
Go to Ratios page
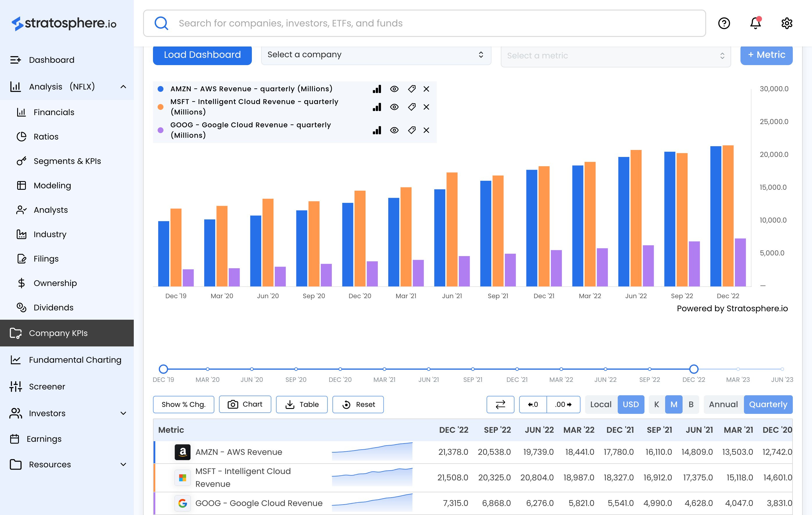[x=67, y=137]
